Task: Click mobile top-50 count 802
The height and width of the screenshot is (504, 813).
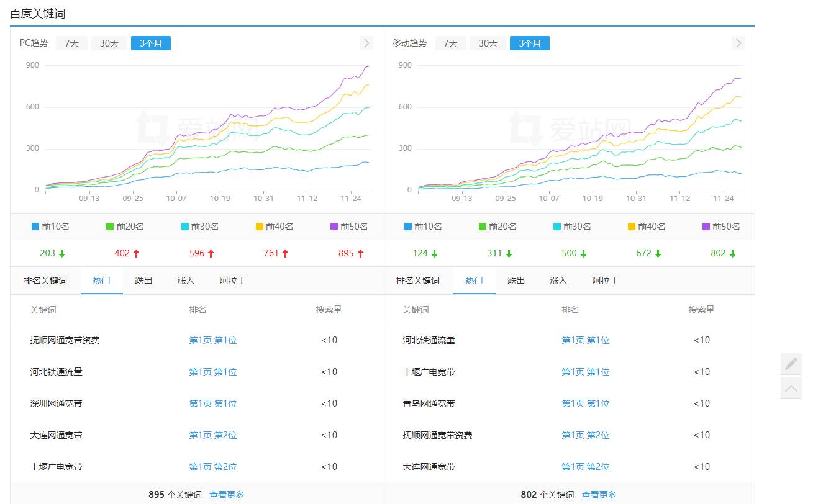Action: [719, 253]
